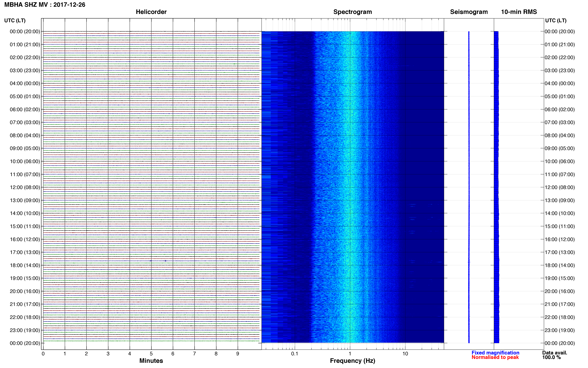Click the blue 10-min RMS bar

(496, 187)
